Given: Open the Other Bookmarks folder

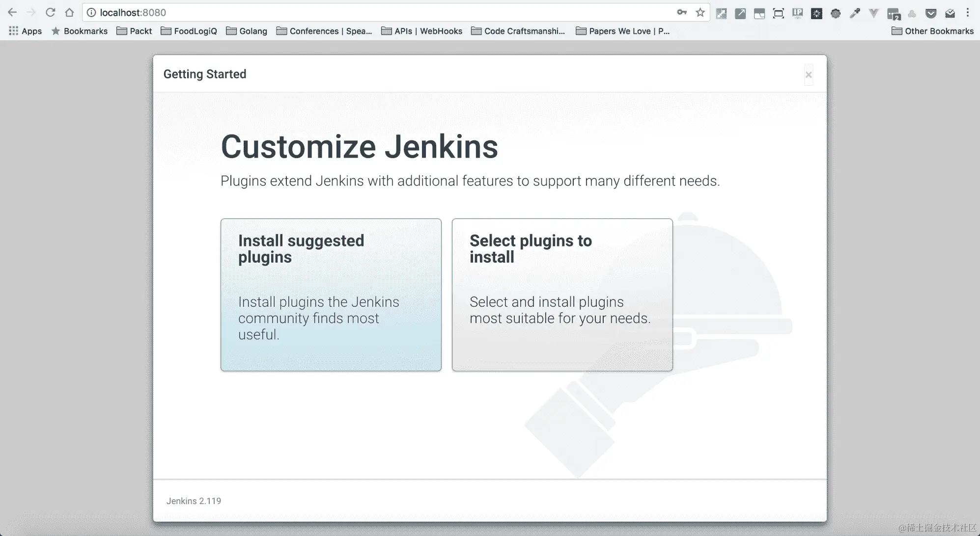Looking at the screenshot, I should coord(932,31).
